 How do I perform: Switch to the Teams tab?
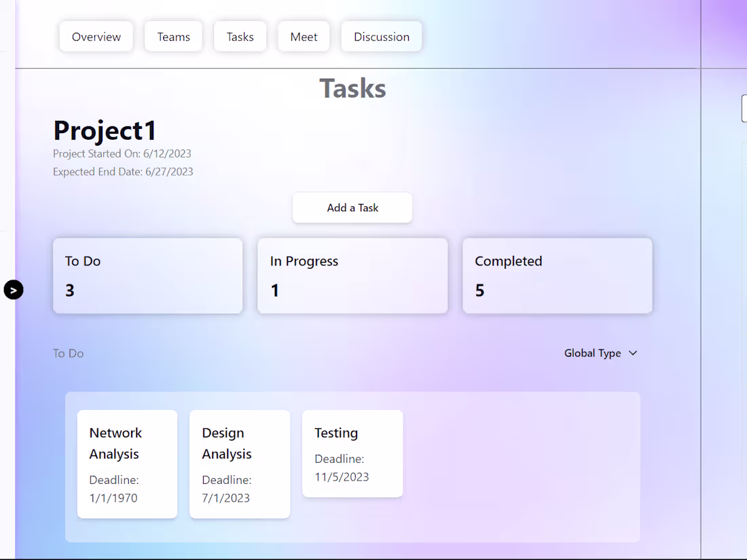173,37
